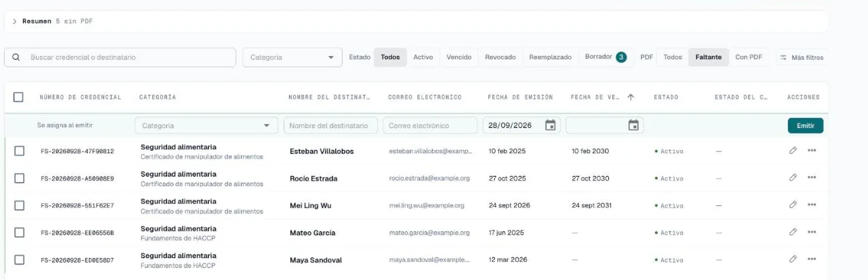
Task: Sort by Correo electrónico column header
Action: pos(425,97)
